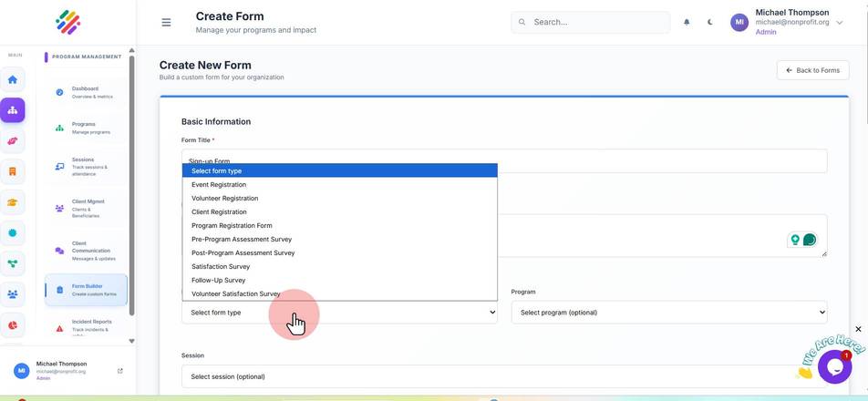Click the pie chart reports icon

pos(12,324)
